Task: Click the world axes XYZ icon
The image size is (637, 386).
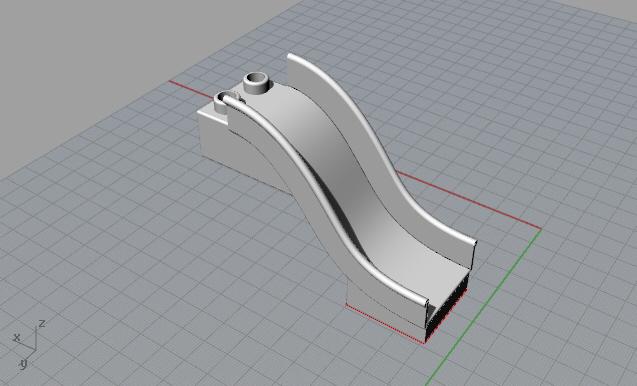Action: [x=28, y=344]
